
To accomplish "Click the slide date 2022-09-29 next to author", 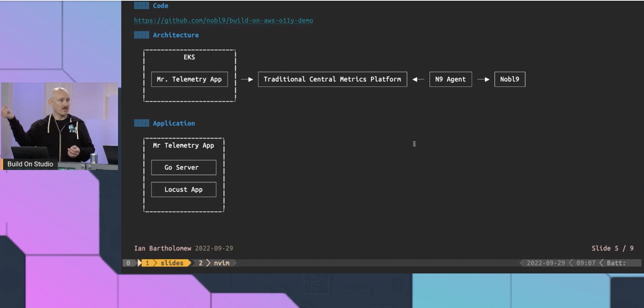I will (x=214, y=248).
